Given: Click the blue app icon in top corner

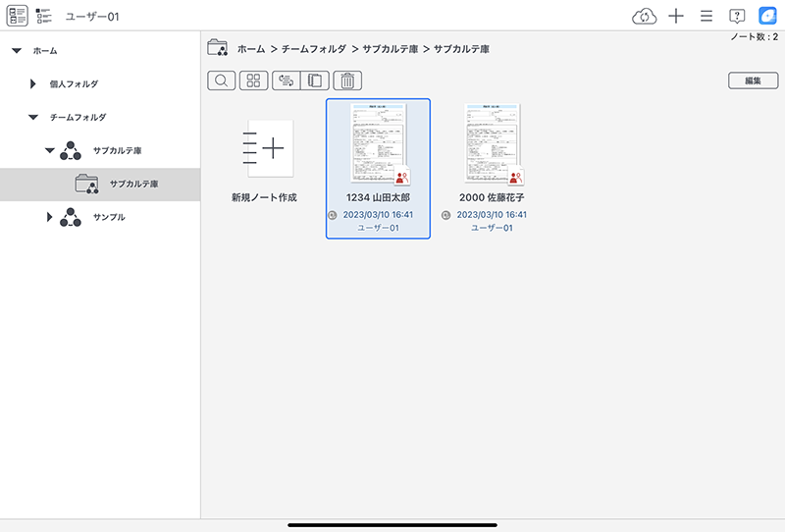Looking at the screenshot, I should (x=768, y=16).
